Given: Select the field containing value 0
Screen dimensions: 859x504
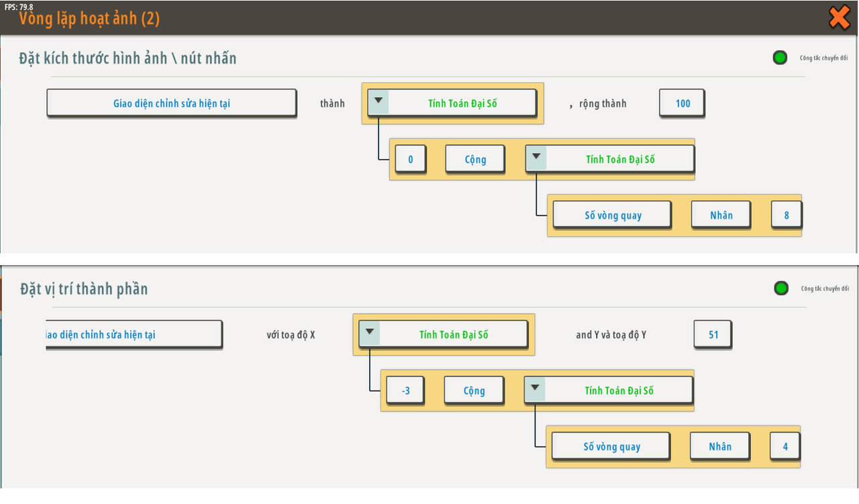Looking at the screenshot, I should (410, 160).
